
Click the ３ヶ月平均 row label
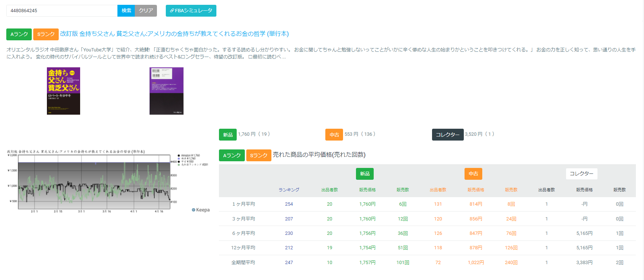pyautogui.click(x=243, y=219)
